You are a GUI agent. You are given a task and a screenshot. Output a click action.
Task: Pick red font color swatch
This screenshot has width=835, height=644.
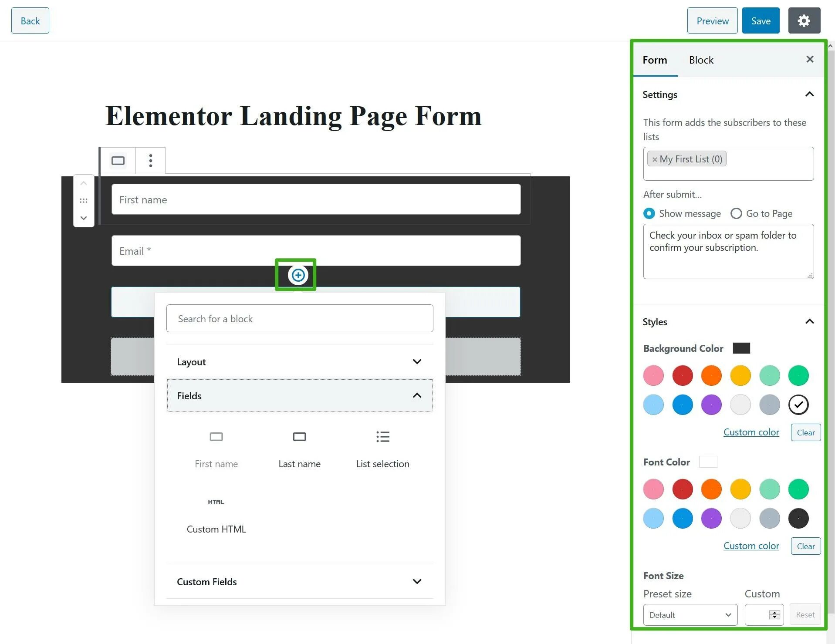[x=683, y=489]
